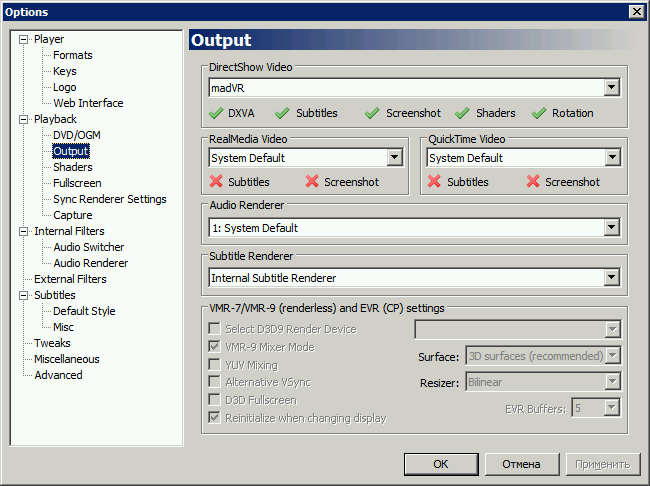Open the Web Interface settings page
650x486 pixels.
click(x=88, y=103)
